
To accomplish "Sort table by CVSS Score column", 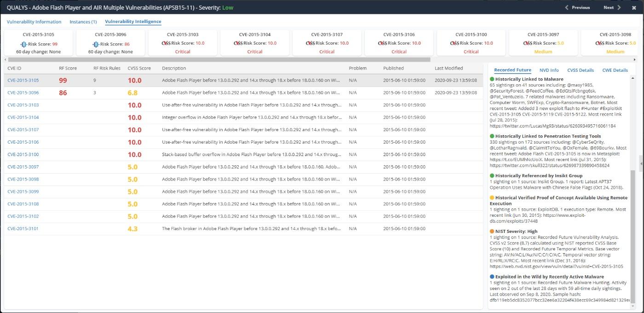I will click(139, 68).
